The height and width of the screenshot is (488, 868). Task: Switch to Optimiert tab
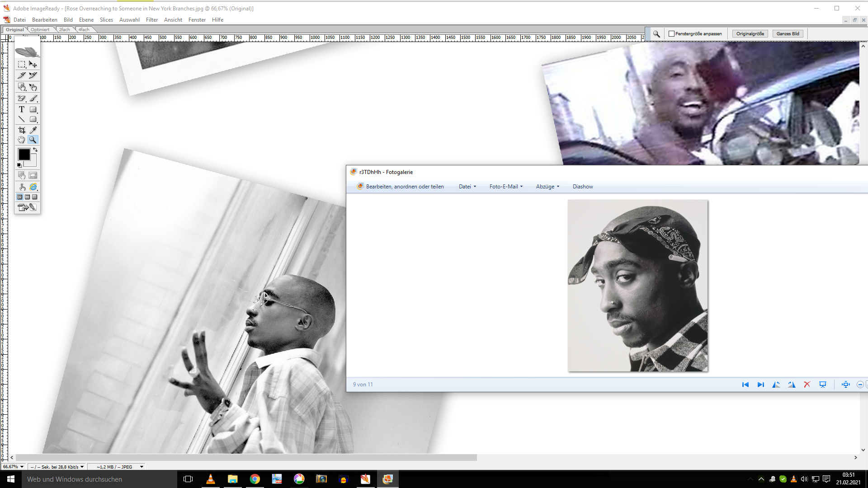click(x=40, y=30)
